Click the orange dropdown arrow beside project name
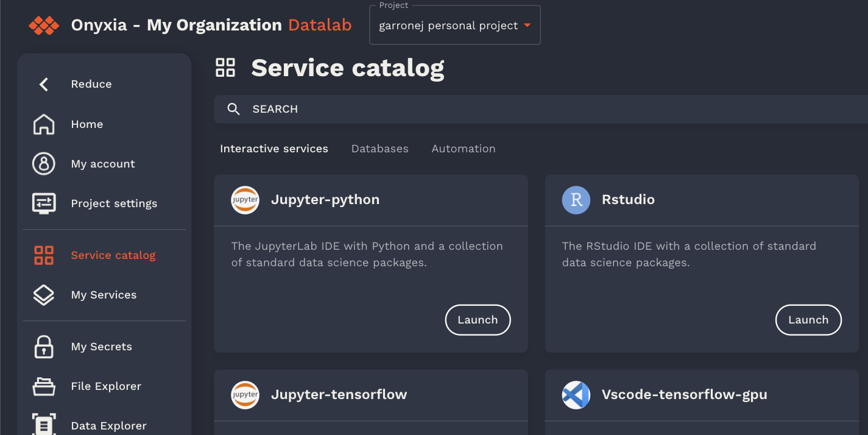The width and height of the screenshot is (868, 435). click(528, 26)
